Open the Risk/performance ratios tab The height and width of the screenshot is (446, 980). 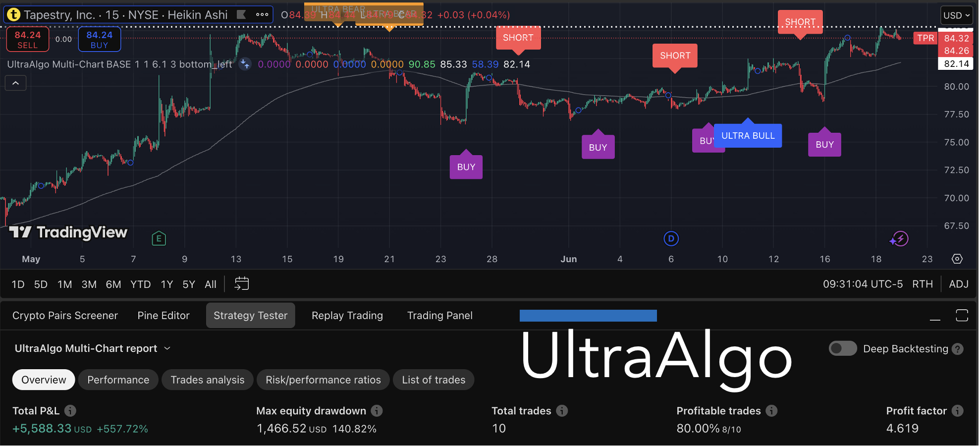(324, 380)
